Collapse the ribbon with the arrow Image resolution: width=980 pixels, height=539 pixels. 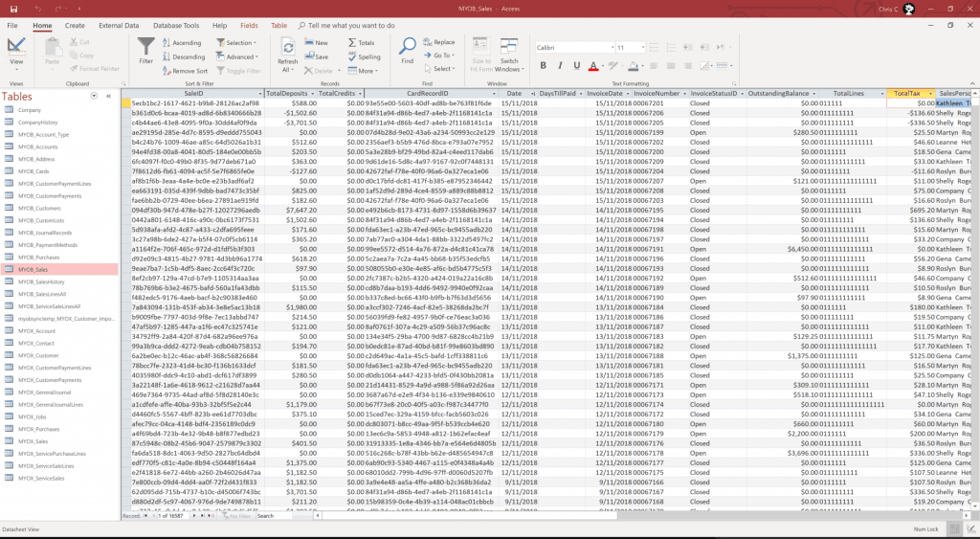click(972, 84)
